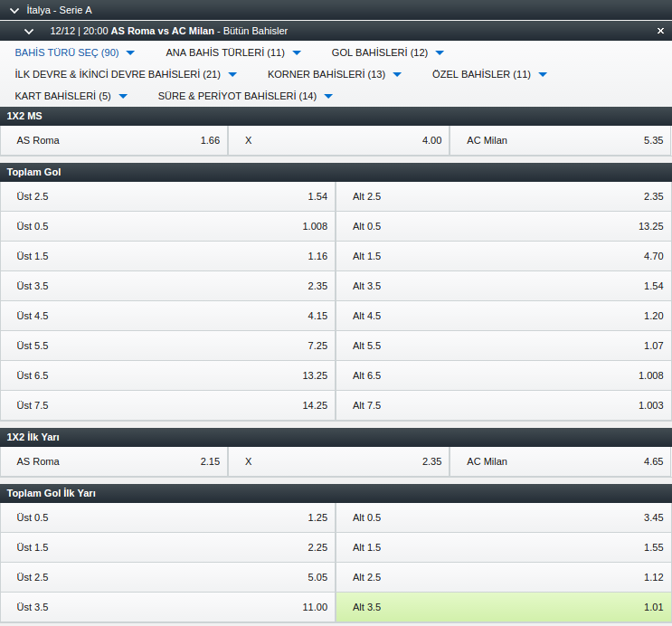Pick Alt 6.5 at 1.008 odds
Viewport: 672px width, 626px height.
click(504, 375)
